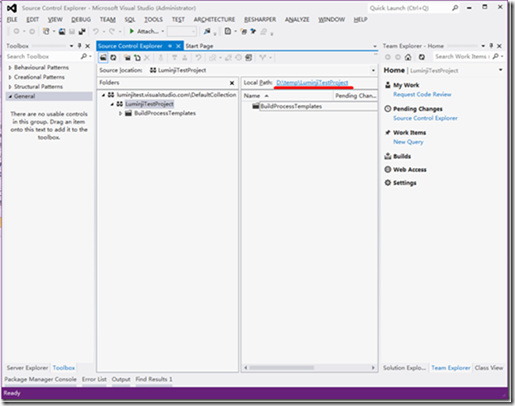Expand the Structural Patterns toolbox group
Viewport: 515px width, 406px height.
[x=10, y=87]
